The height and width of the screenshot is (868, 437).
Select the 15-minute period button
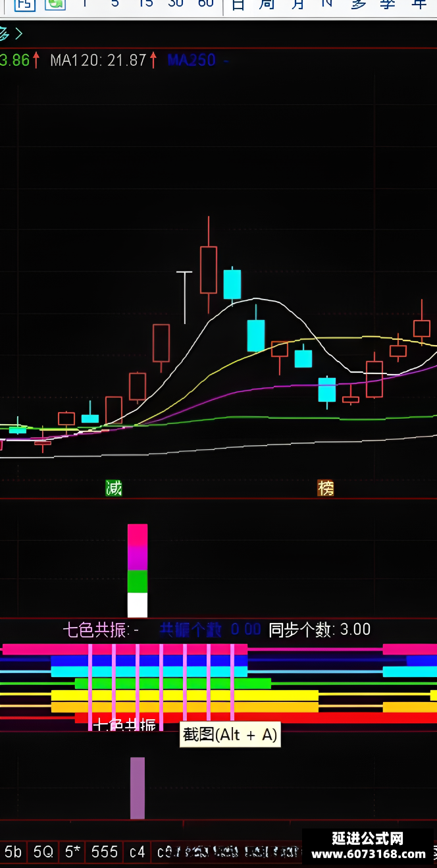146,4
